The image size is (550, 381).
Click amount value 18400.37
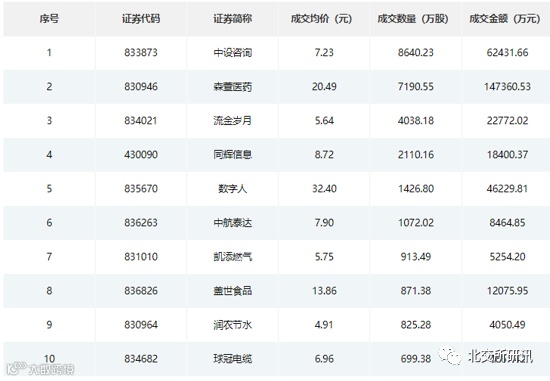[x=507, y=155]
